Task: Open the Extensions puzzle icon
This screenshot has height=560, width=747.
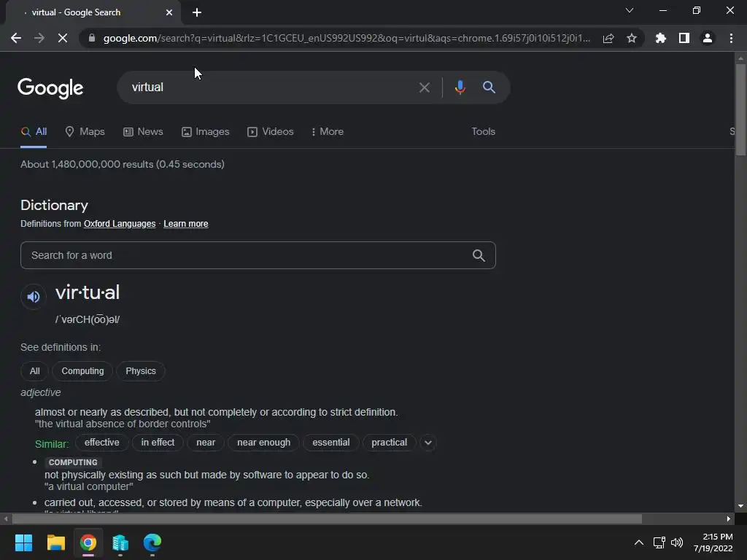Action: click(x=661, y=38)
